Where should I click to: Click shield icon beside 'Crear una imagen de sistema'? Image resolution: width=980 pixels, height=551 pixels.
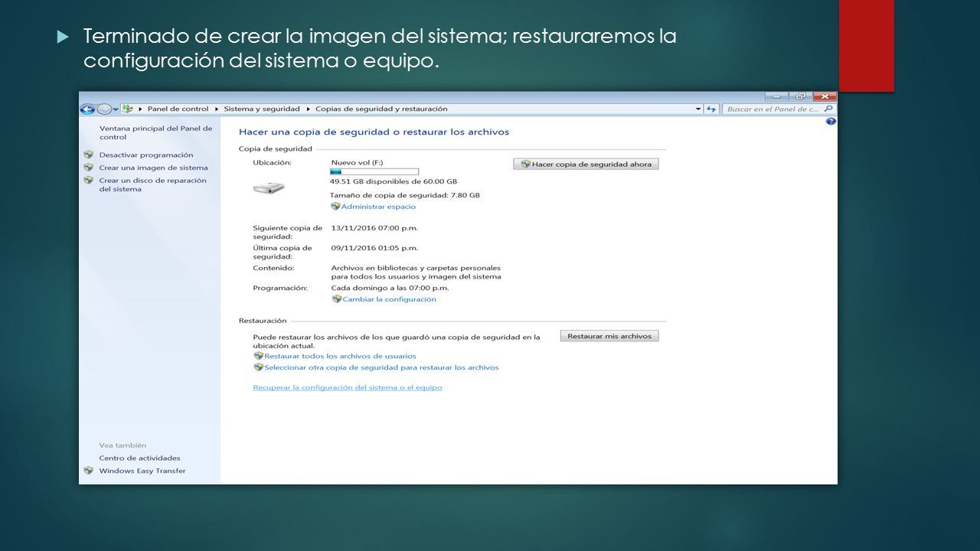89,168
